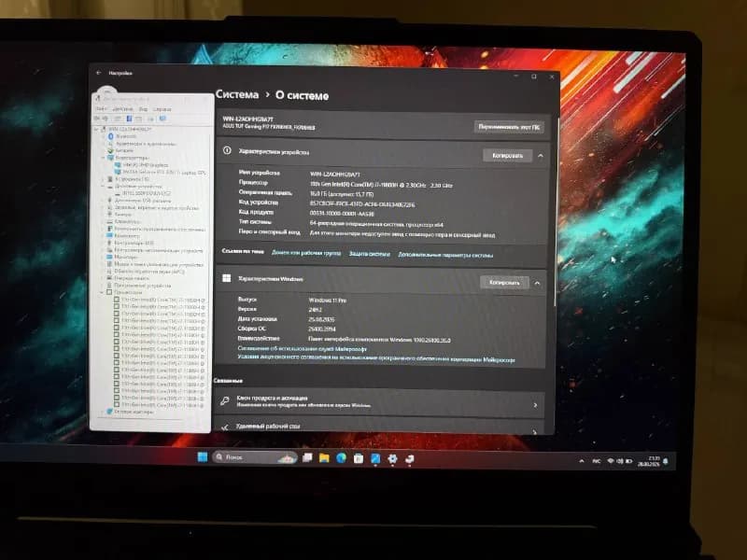Image resolution: width=747 pixels, height=560 pixels.
Task: Select the Камеры tree item
Action: (123, 215)
